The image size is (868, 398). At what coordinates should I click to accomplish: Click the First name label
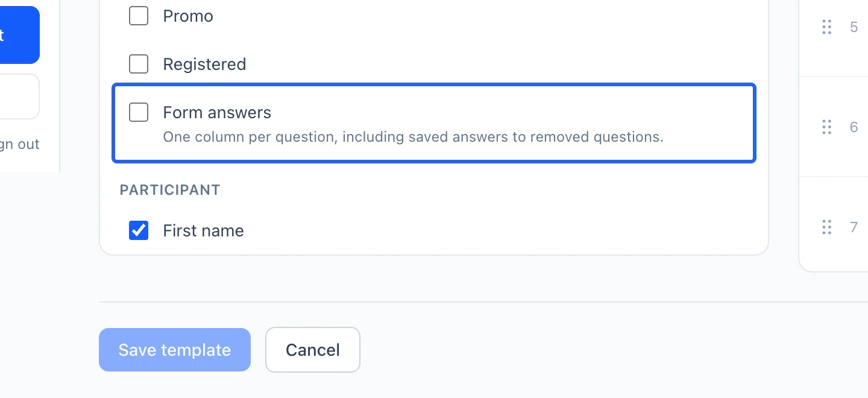point(203,231)
